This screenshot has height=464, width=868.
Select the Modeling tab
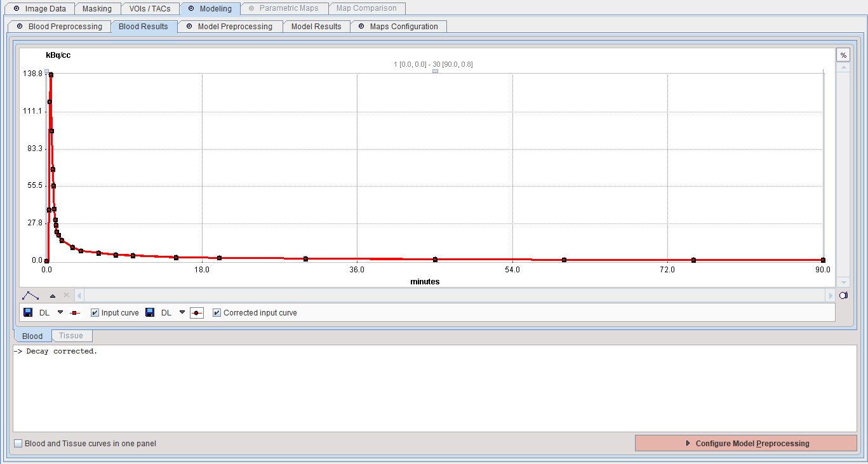(210, 9)
